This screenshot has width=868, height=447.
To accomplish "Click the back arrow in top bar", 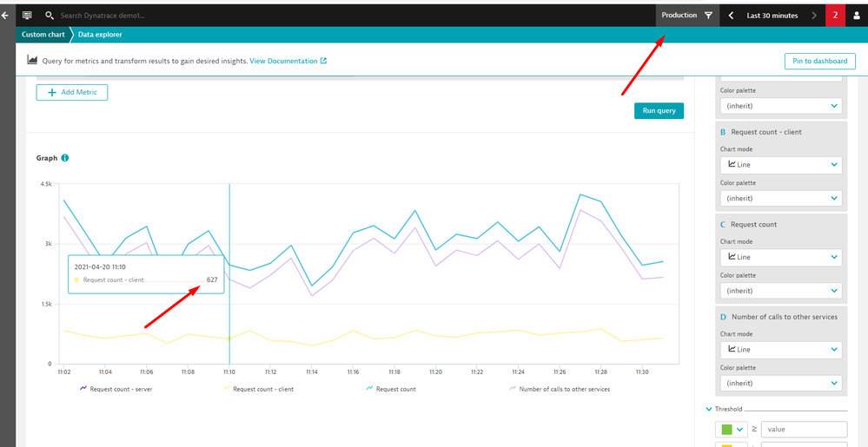I will (x=5, y=16).
